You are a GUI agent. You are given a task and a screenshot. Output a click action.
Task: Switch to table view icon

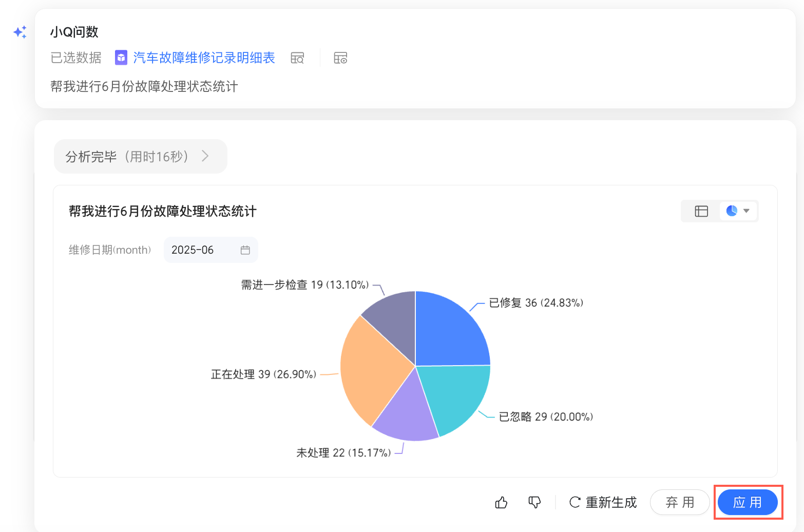[x=701, y=211]
